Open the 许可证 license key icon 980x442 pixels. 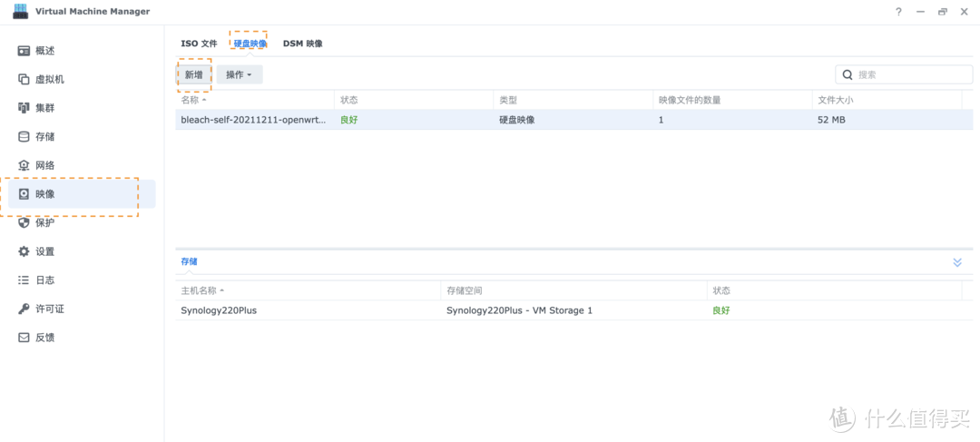(24, 309)
